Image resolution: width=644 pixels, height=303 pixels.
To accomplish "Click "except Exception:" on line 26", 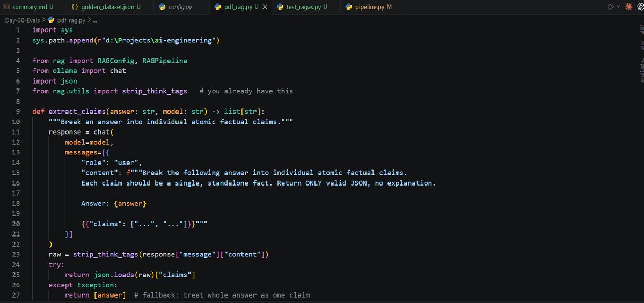I will (83, 285).
